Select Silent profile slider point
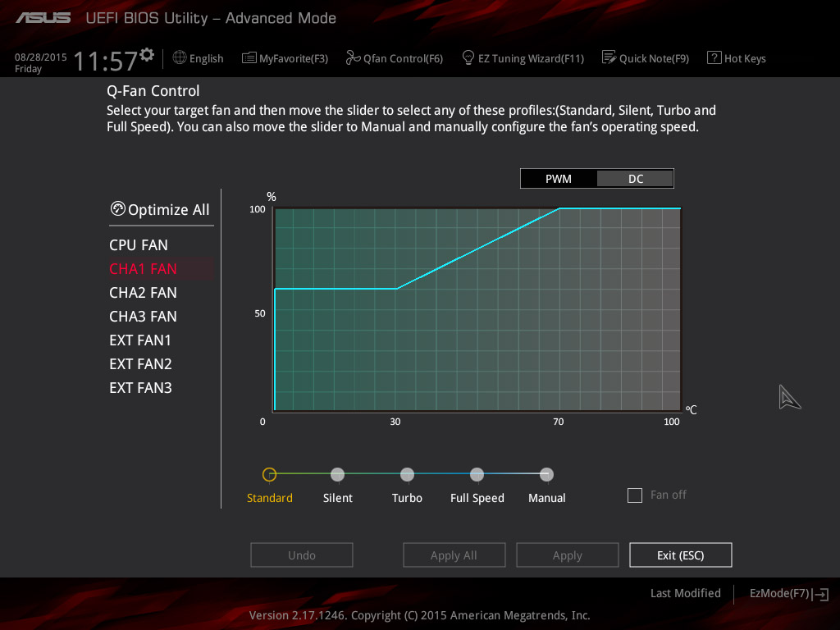 [337, 474]
